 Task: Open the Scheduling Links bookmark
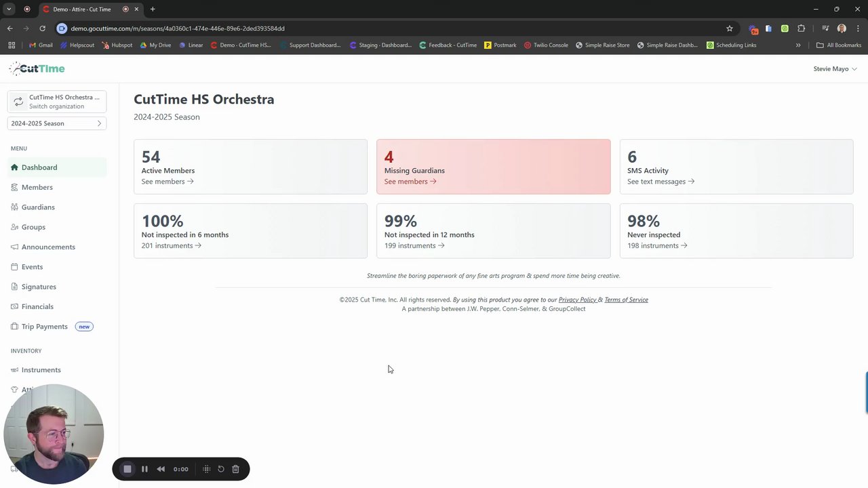pos(731,45)
